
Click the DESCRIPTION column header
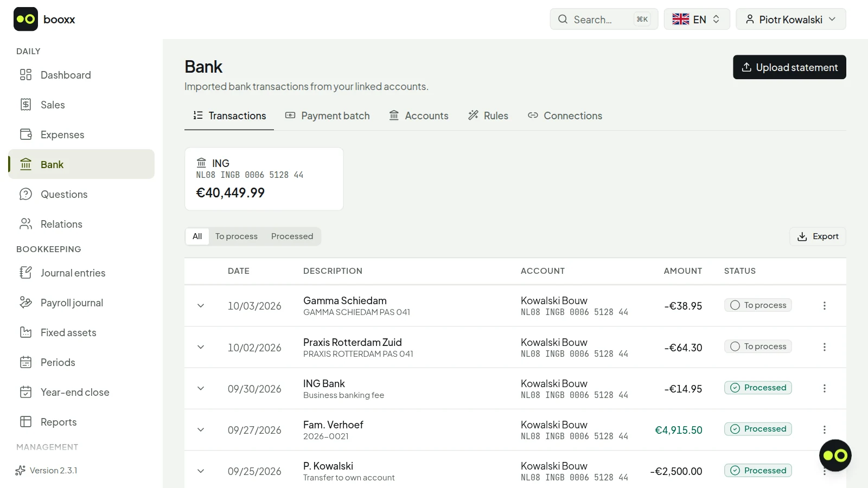(x=333, y=271)
